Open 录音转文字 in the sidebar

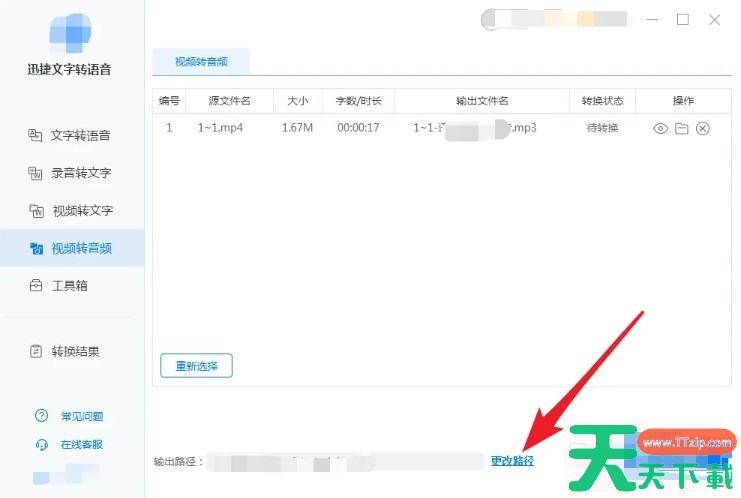pyautogui.click(x=72, y=173)
